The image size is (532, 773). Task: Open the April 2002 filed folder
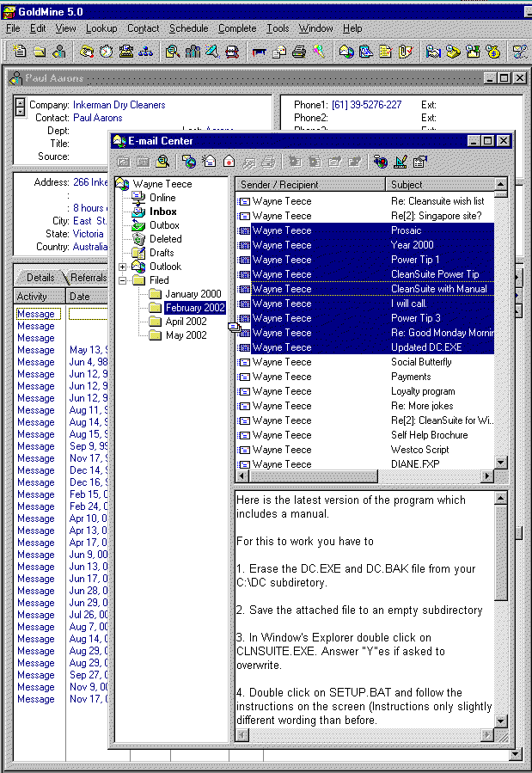186,322
